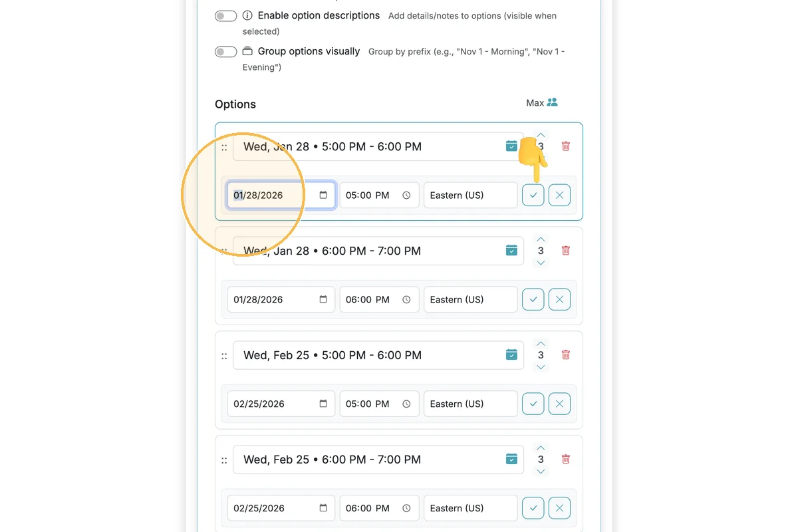Click 05:00 PM time field of Feb 25 option
The width and height of the screenshot is (798, 532).
point(380,404)
